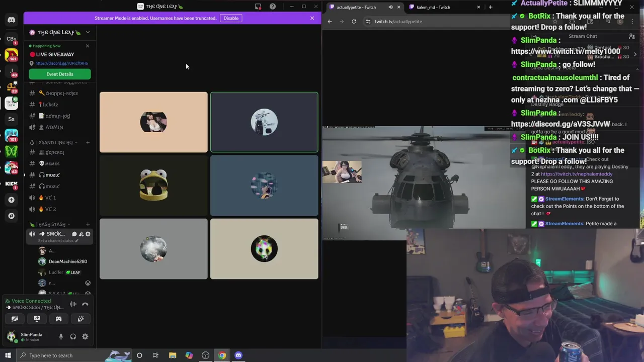
Task: Open voice noise suppression waveform icon
Action: pyautogui.click(x=73, y=304)
